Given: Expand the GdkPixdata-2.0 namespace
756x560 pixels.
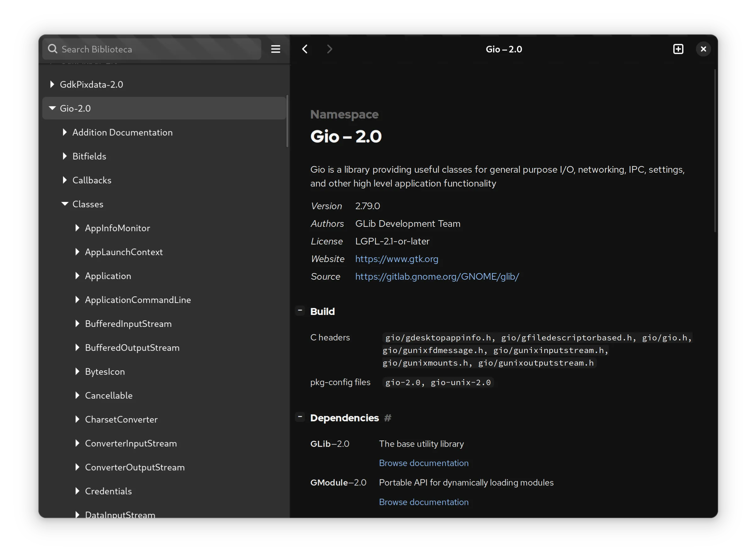Looking at the screenshot, I should 52,84.
